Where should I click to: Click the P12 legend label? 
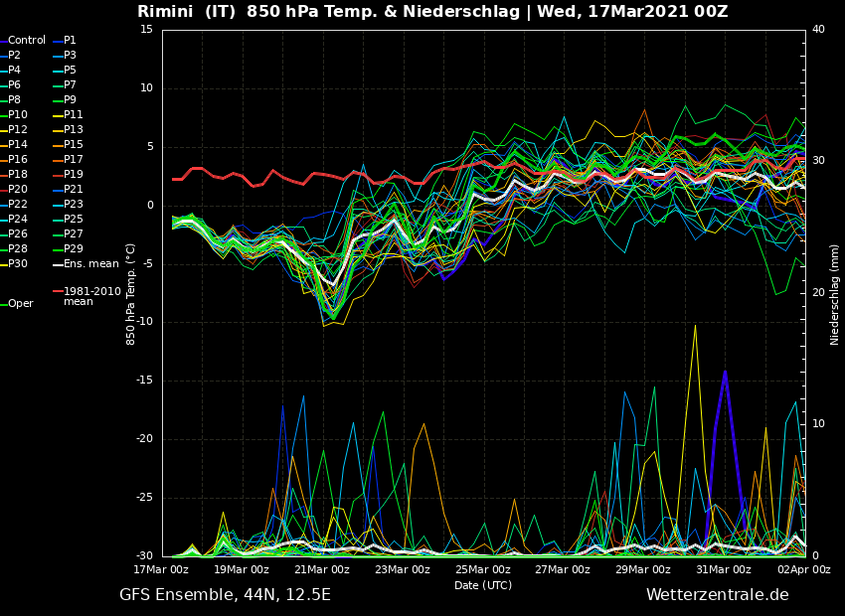pos(17,130)
